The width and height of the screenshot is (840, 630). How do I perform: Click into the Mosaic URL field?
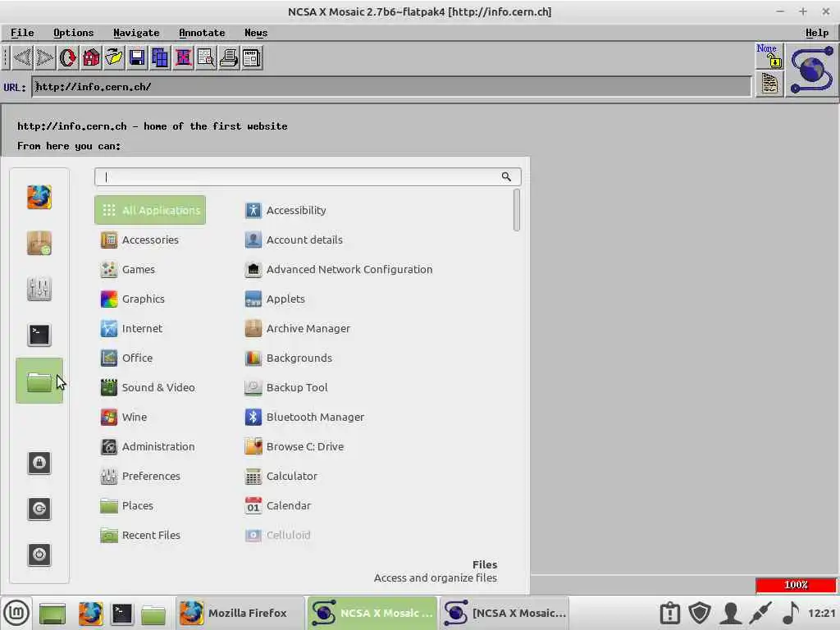pos(391,87)
